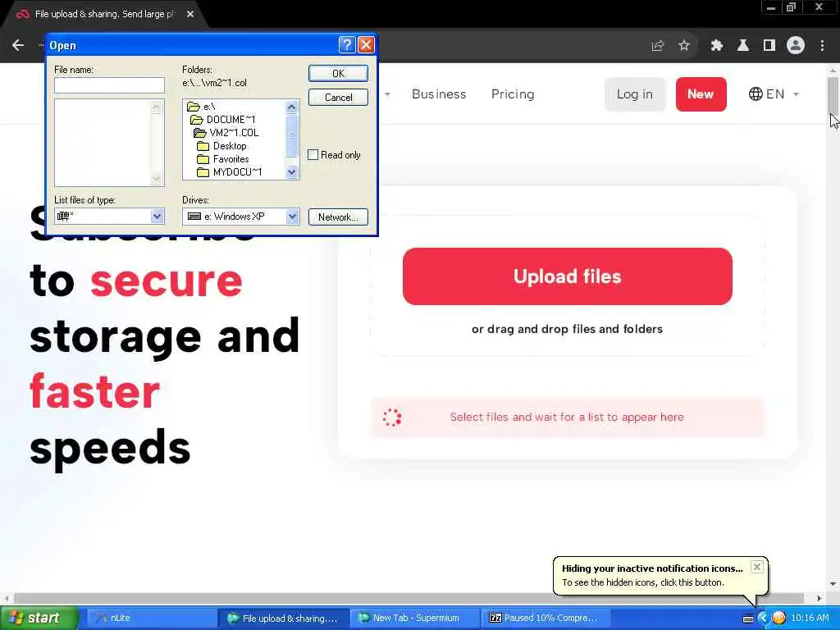This screenshot has height=630, width=840.
Task: Click the site logo icon on browser tab
Action: 22,14
